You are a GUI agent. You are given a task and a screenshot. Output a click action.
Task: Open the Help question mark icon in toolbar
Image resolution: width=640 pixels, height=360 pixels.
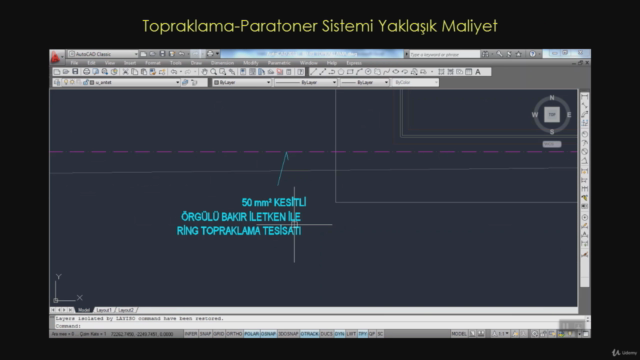pyautogui.click(x=301, y=72)
